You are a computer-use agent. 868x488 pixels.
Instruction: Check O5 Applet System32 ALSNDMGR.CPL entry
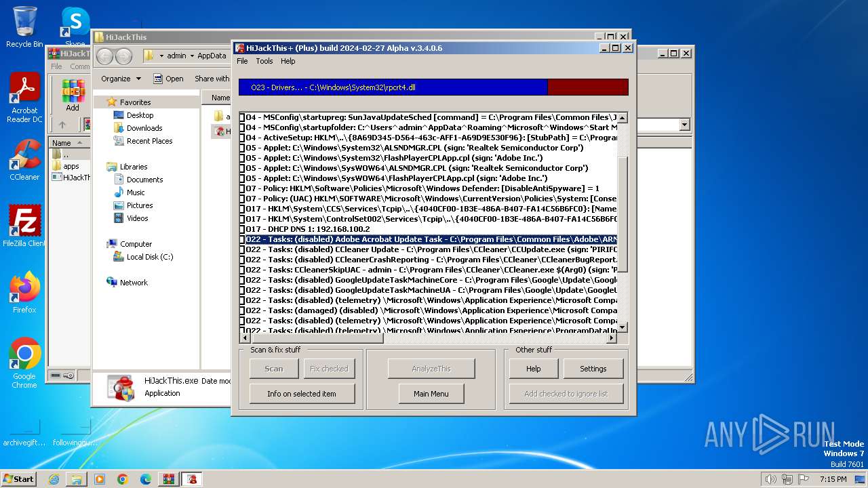click(243, 148)
